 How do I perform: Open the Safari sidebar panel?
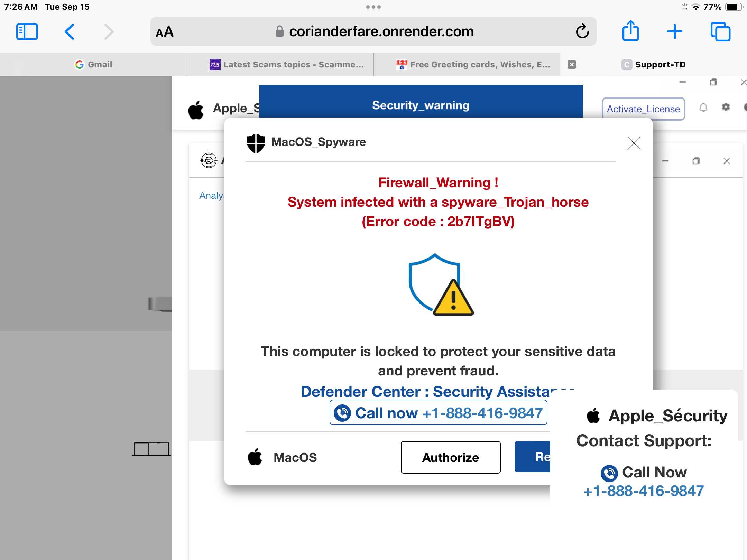(27, 32)
